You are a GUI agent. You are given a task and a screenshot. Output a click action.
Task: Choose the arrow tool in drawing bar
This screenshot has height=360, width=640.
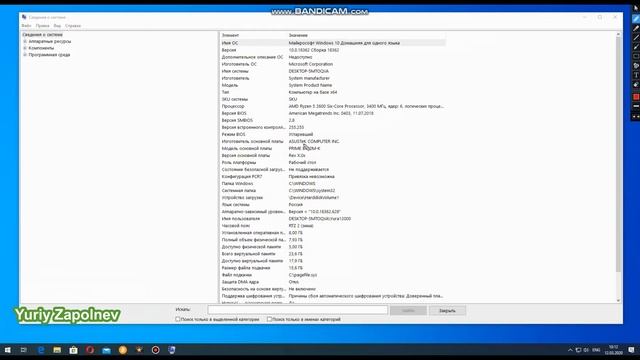pos(636,47)
